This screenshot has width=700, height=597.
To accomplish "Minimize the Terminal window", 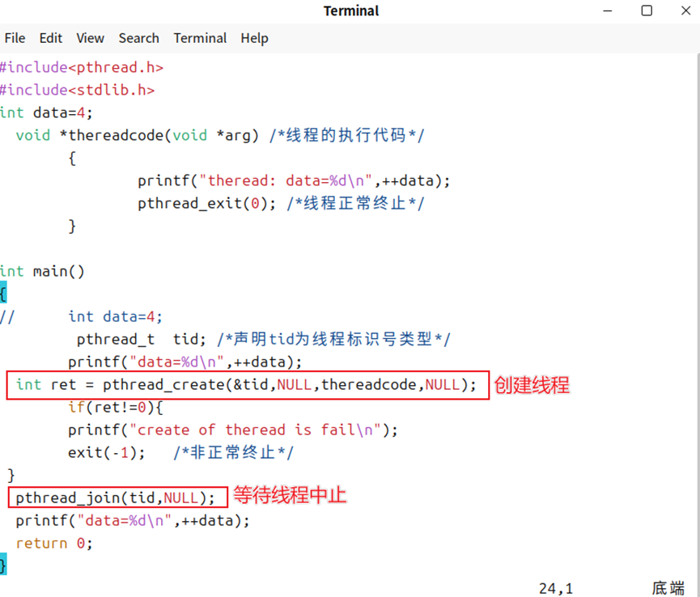I will pyautogui.click(x=608, y=11).
